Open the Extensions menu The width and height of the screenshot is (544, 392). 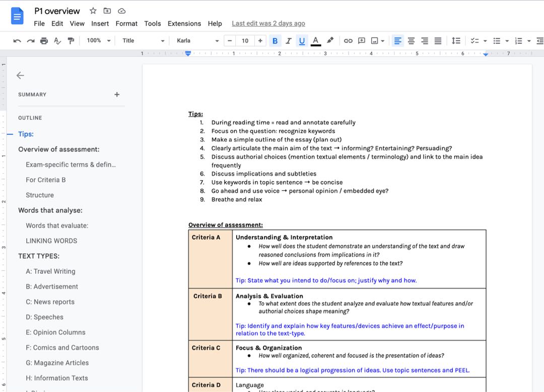pyautogui.click(x=184, y=23)
